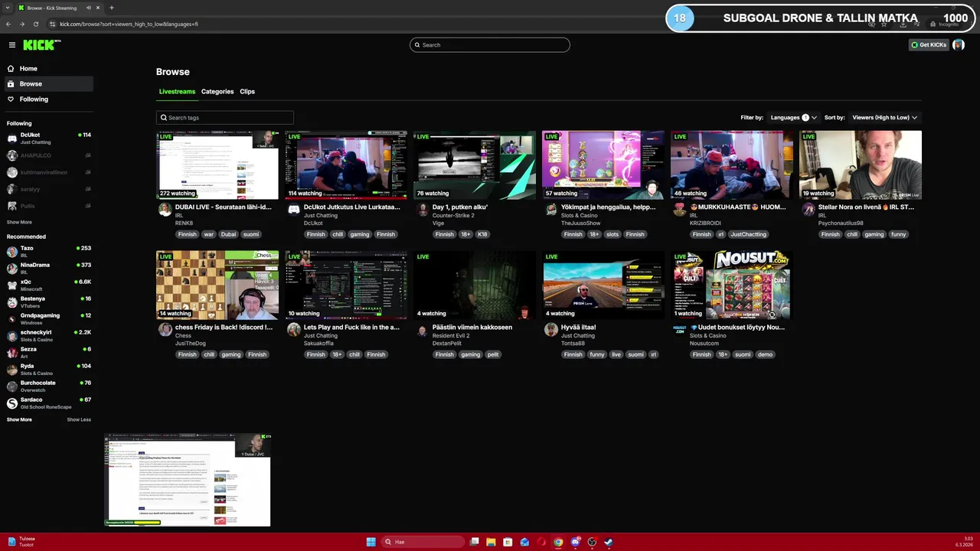
Task: Collapse Recommended with Show Less
Action: click(x=79, y=419)
